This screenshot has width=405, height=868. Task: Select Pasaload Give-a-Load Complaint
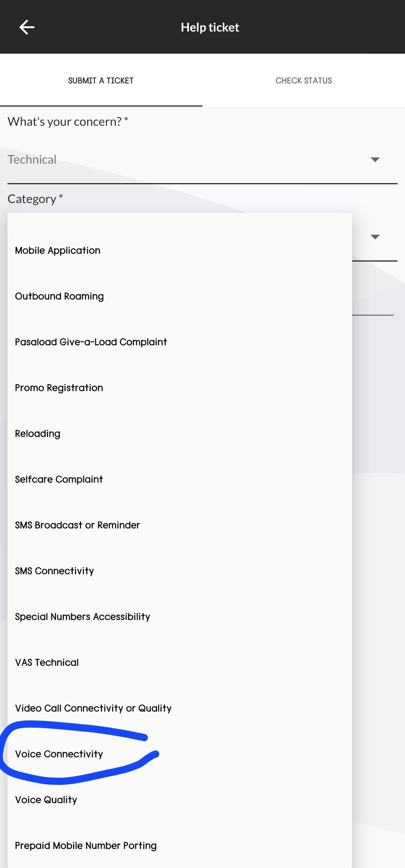(x=91, y=341)
